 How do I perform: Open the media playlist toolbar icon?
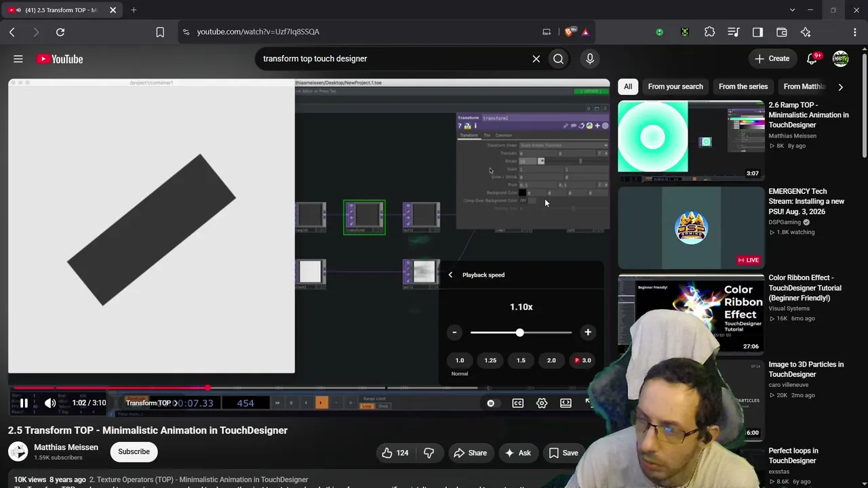pos(733,32)
